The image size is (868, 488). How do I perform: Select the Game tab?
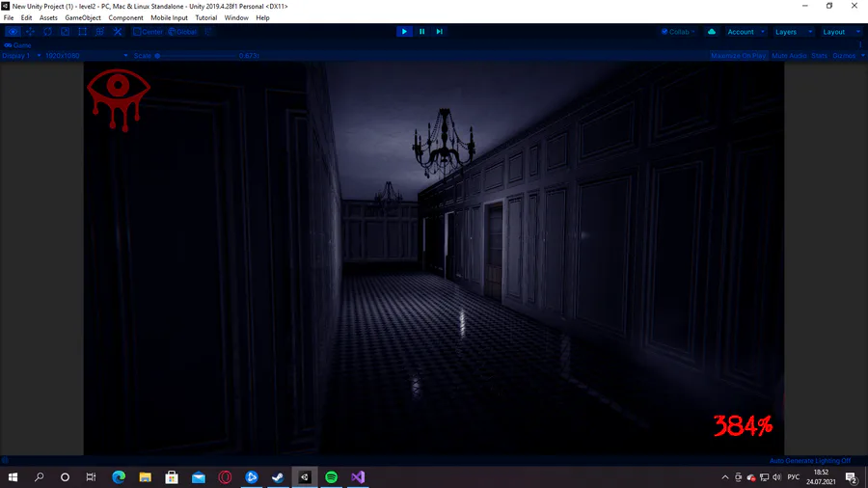pyautogui.click(x=17, y=45)
